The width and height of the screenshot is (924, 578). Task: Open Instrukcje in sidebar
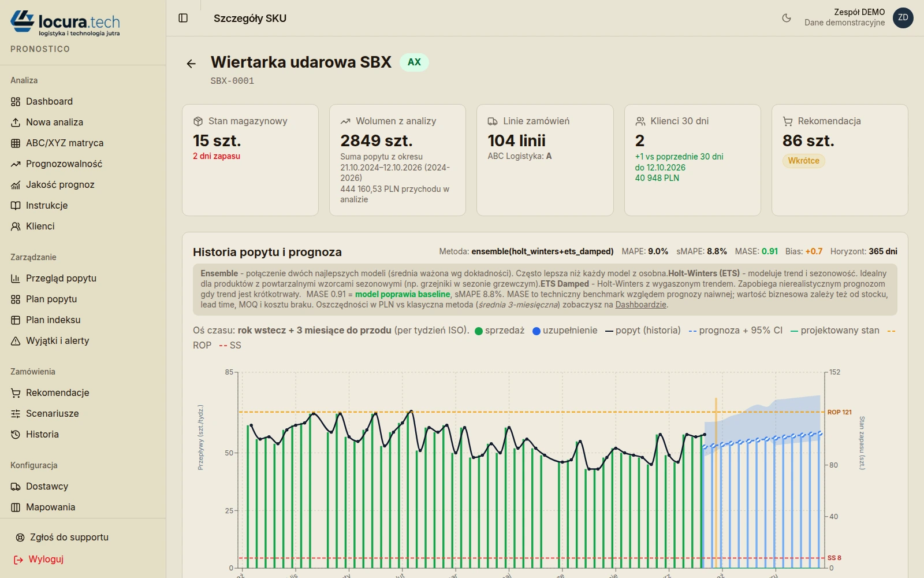[x=83, y=205]
